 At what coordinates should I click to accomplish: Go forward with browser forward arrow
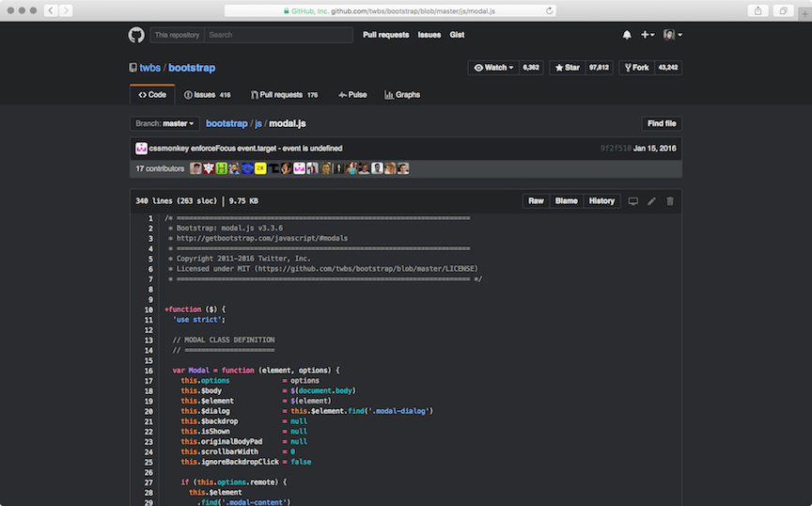(x=66, y=10)
